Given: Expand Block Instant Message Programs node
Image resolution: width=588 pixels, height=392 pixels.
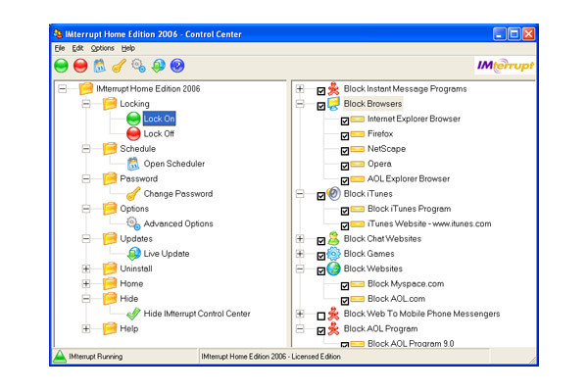Looking at the screenshot, I should tap(300, 89).
